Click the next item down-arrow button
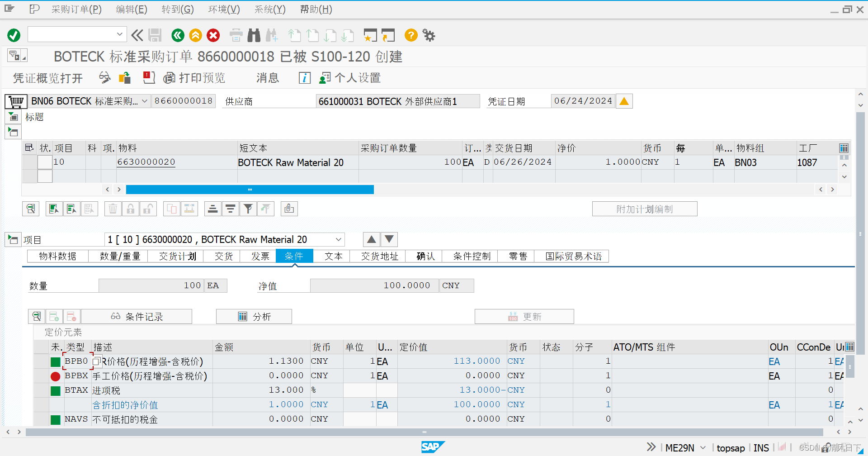This screenshot has width=868, height=456. click(x=389, y=239)
